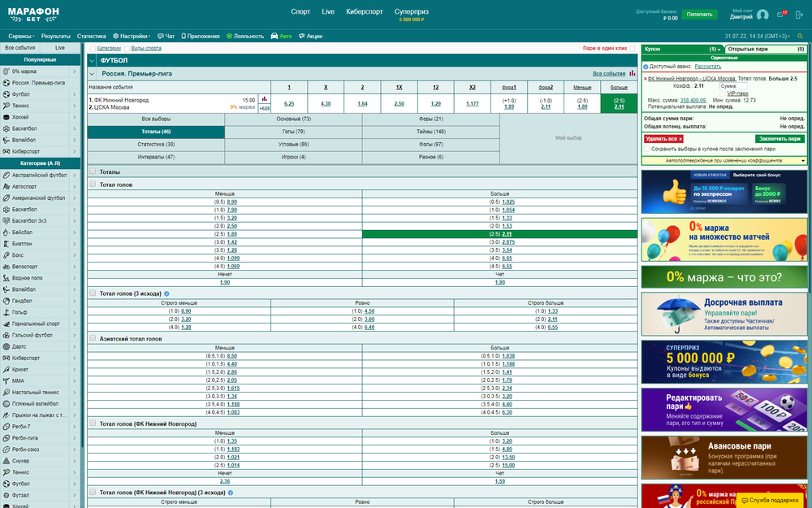Remove the Нижний Новгород - ЦСКА selection with red x
Screen dimensions: 812x508
[x=646, y=79]
